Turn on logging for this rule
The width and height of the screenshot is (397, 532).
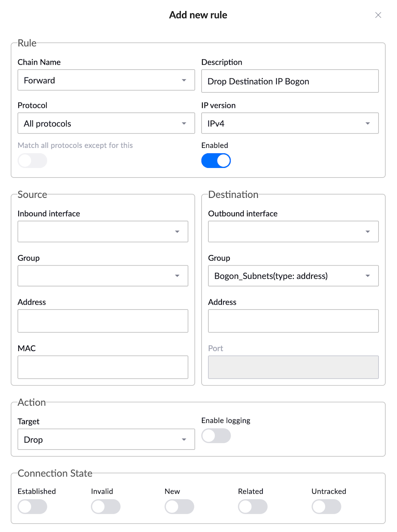pyautogui.click(x=216, y=436)
